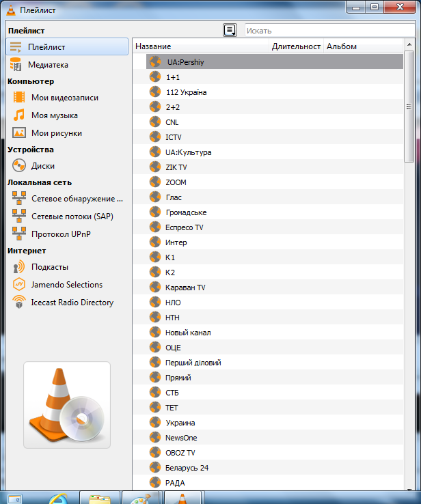Select the Новый канал channel
This screenshot has width=421, height=504.
pos(268,333)
